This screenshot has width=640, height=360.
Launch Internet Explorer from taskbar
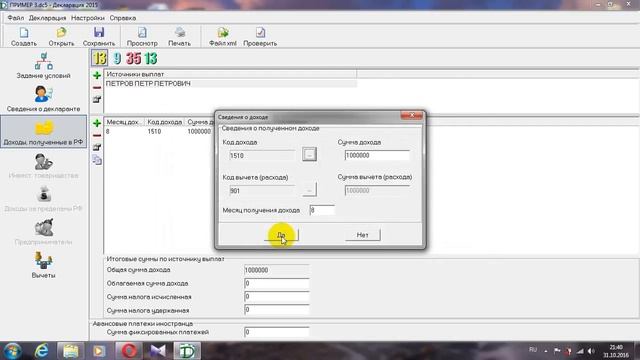pos(42,351)
